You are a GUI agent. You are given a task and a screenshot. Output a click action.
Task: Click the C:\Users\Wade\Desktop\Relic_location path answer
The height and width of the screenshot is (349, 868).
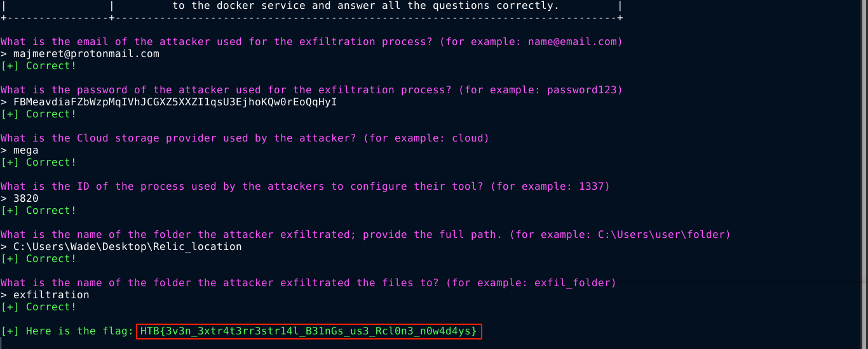click(x=127, y=247)
